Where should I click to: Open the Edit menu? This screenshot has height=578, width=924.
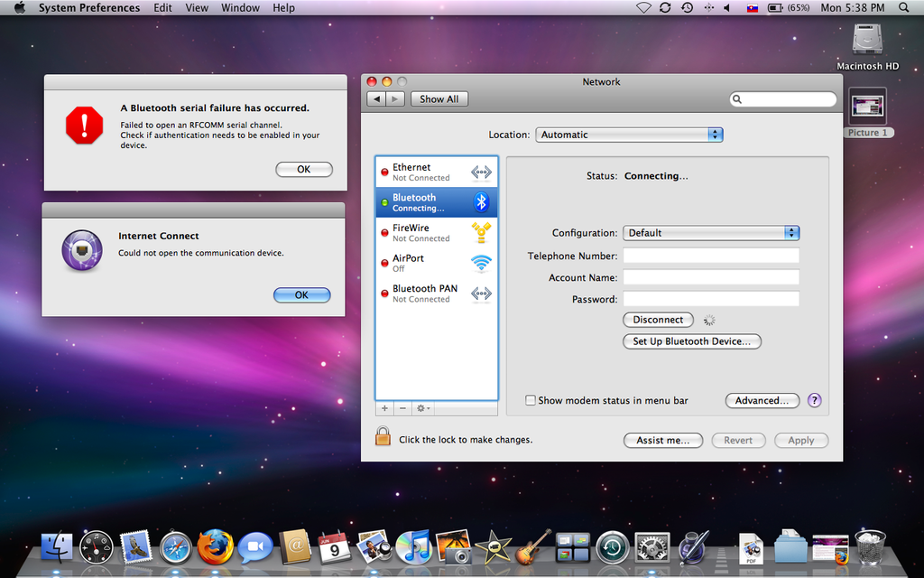pyautogui.click(x=162, y=8)
